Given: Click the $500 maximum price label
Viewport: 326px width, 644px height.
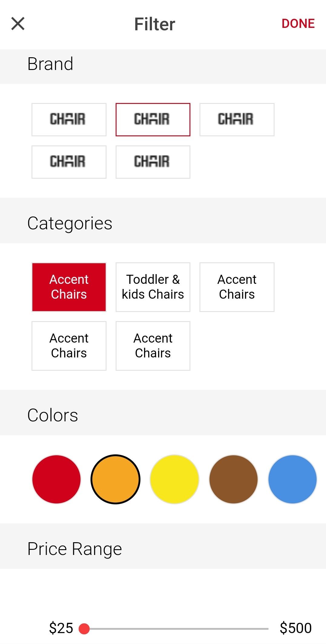Looking at the screenshot, I should coord(295,628).
